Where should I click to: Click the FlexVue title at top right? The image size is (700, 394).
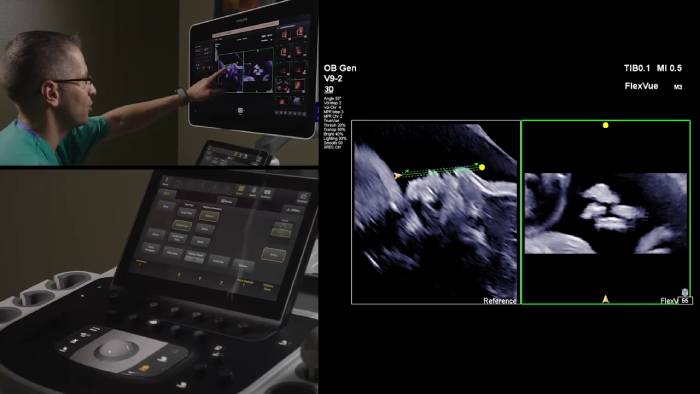[641, 86]
